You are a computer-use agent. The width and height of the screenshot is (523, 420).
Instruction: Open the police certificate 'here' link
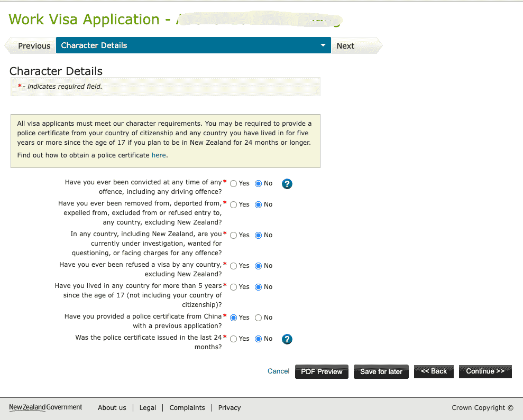tap(159, 155)
